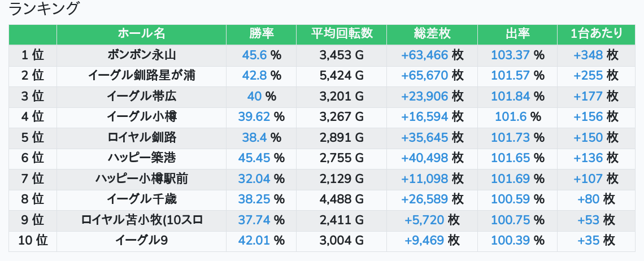Open the イーグル帯広 hall entry
The height and width of the screenshot is (261, 644).
(141, 97)
